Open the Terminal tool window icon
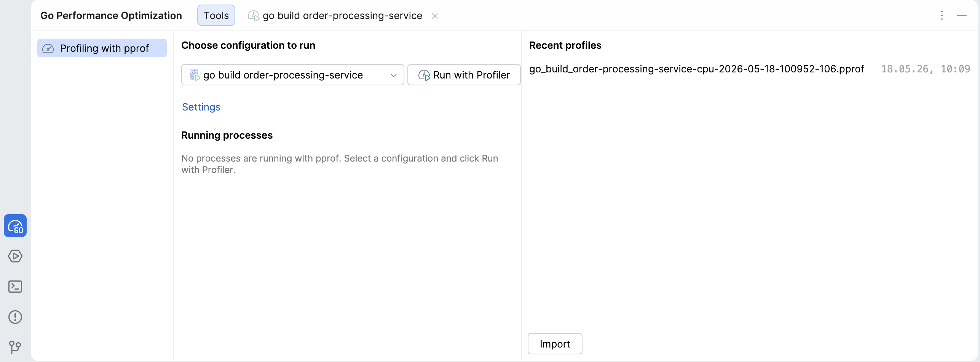980x362 pixels. (x=15, y=287)
